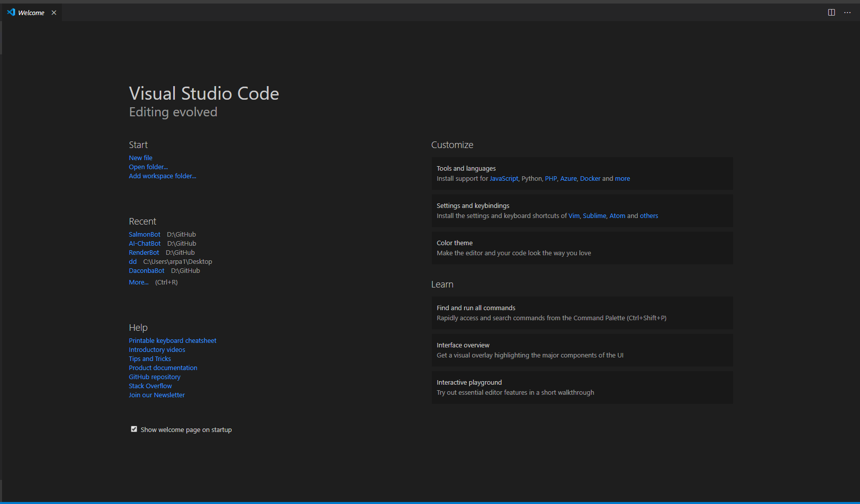860x504 pixels.
Task: Install Azure support link
Action: click(x=568, y=178)
